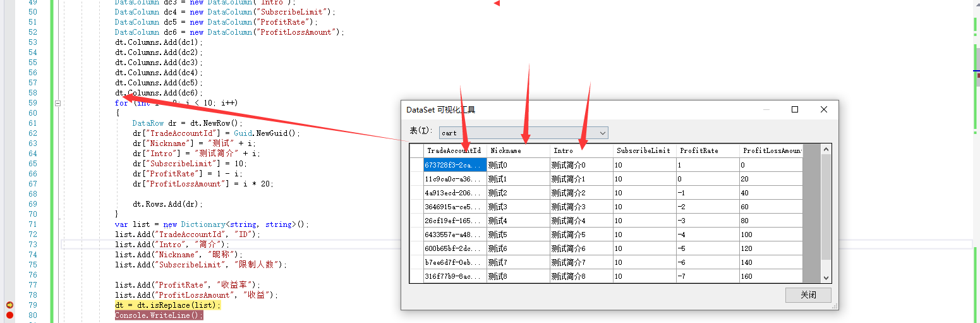Click the row header of the 测试4 row

coord(416,221)
